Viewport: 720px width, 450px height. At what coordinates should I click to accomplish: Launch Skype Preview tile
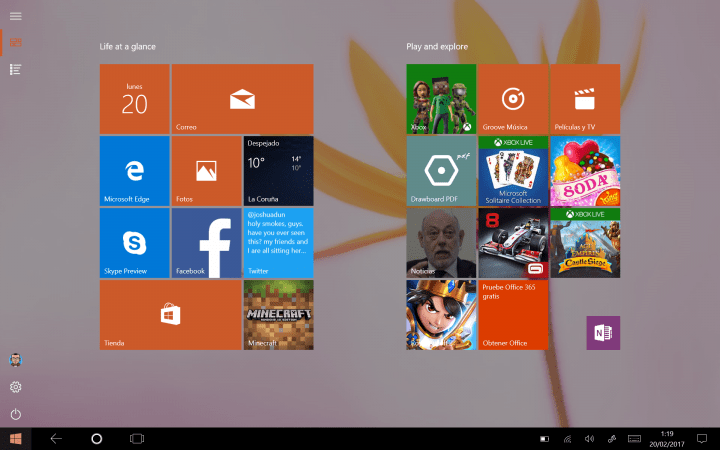pyautogui.click(x=135, y=243)
